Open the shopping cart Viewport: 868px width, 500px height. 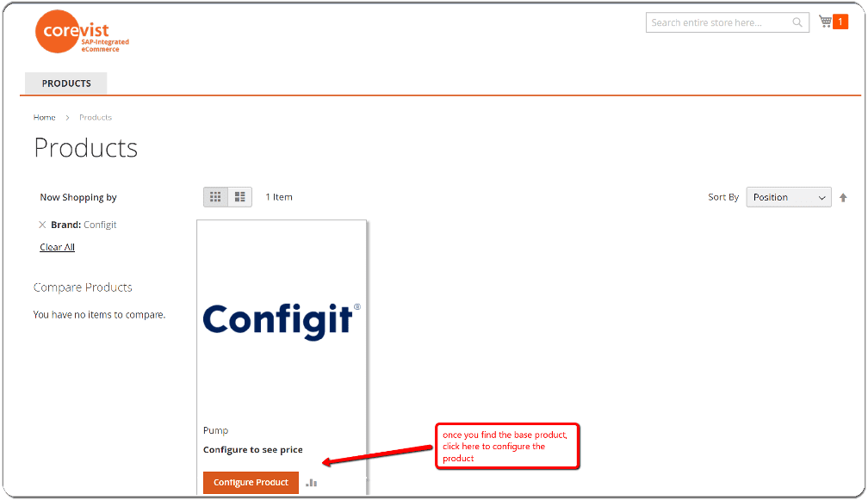(x=825, y=21)
